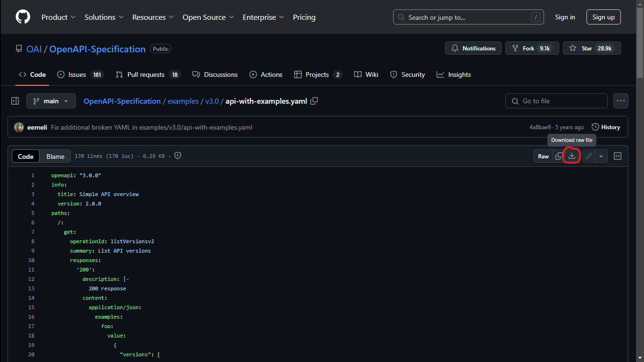This screenshot has width=644, height=362.
Task: Download the raw file
Action: pos(572,156)
